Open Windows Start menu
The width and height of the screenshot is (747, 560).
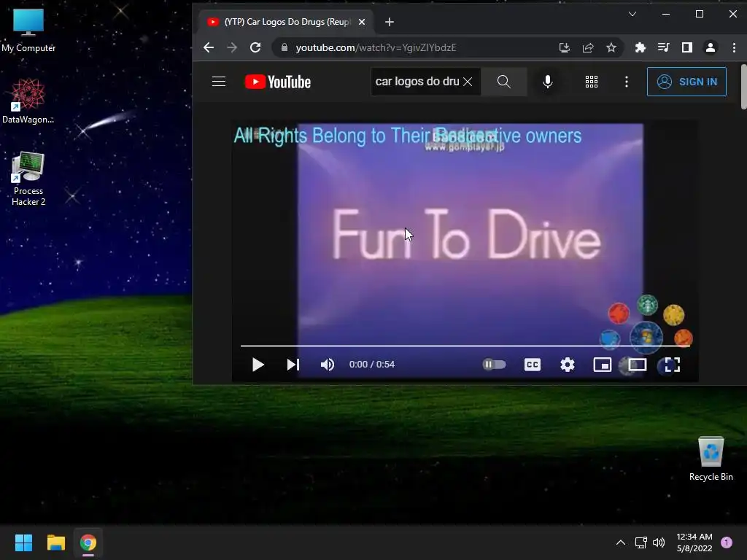23,542
